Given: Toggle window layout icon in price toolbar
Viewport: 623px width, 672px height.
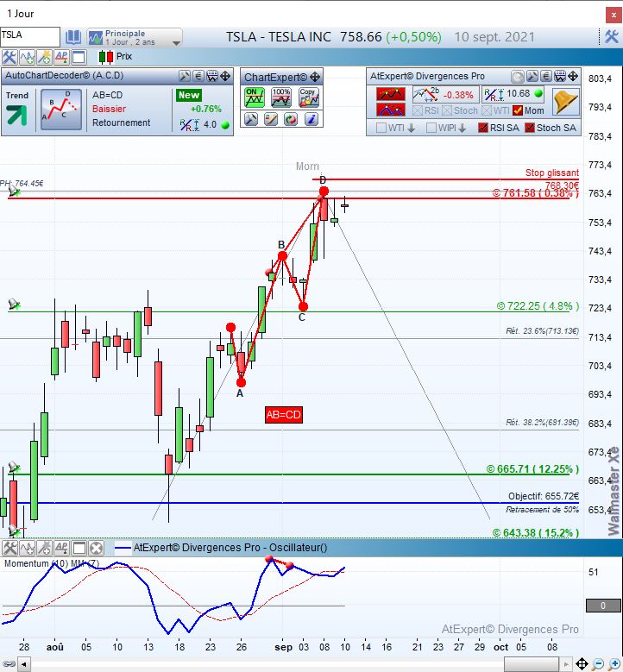Looking at the screenshot, I should point(79,57).
